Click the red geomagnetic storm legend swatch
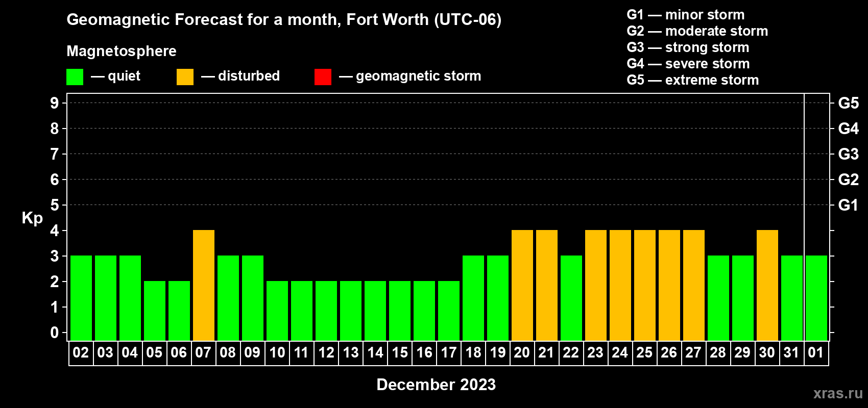The image size is (868, 408). click(x=323, y=77)
